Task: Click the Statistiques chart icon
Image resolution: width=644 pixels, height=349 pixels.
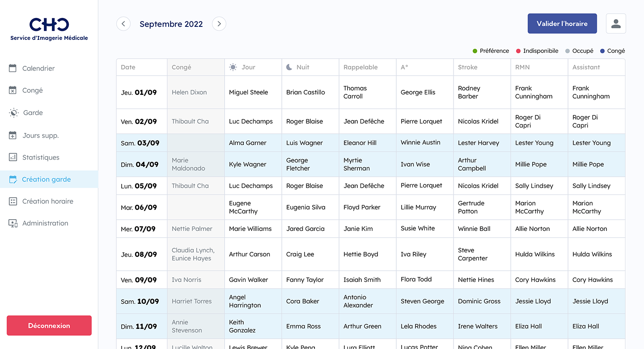Action: [x=13, y=157]
